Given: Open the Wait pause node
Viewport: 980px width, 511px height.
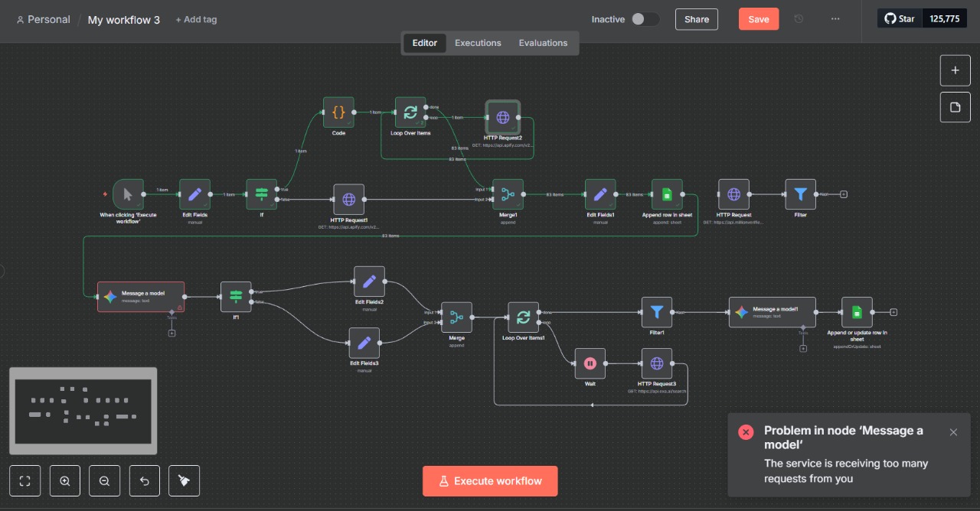Looking at the screenshot, I should (590, 363).
